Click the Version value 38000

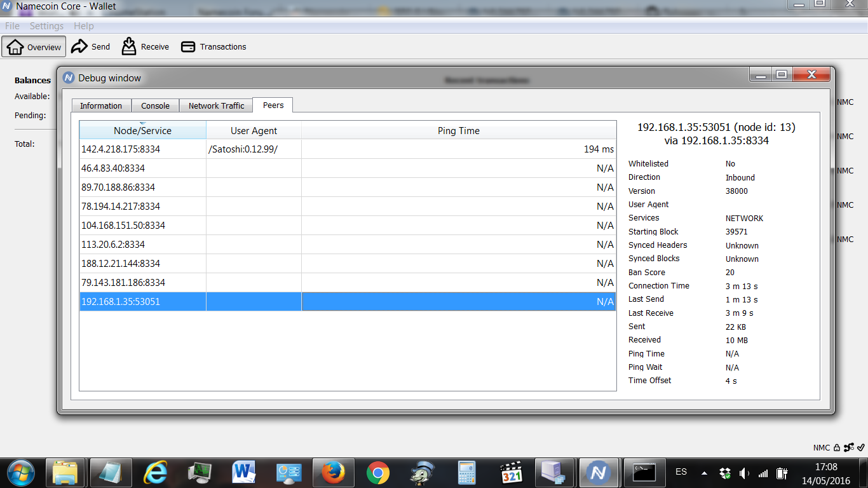[736, 191]
